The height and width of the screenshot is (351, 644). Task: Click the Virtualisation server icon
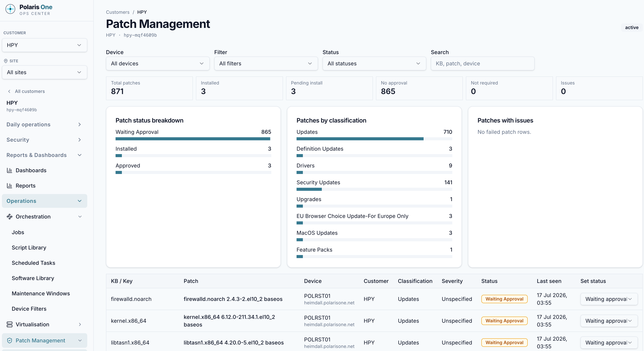point(10,324)
